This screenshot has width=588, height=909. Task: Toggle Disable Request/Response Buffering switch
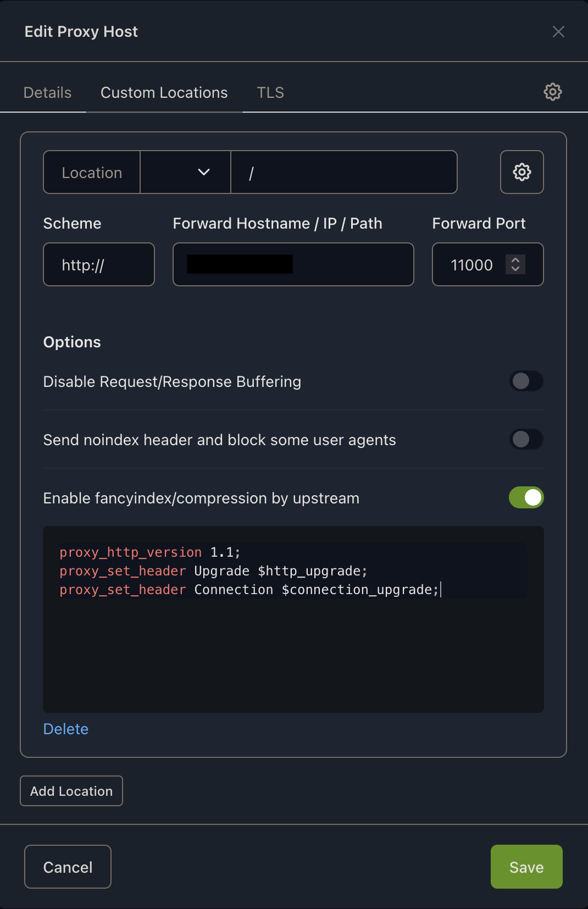click(526, 381)
